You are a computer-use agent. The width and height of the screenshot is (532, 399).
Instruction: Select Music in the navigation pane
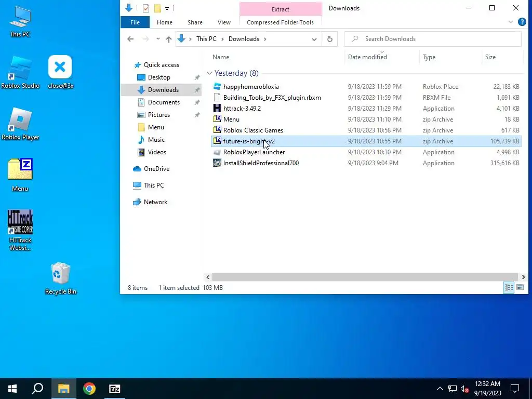[x=156, y=140]
